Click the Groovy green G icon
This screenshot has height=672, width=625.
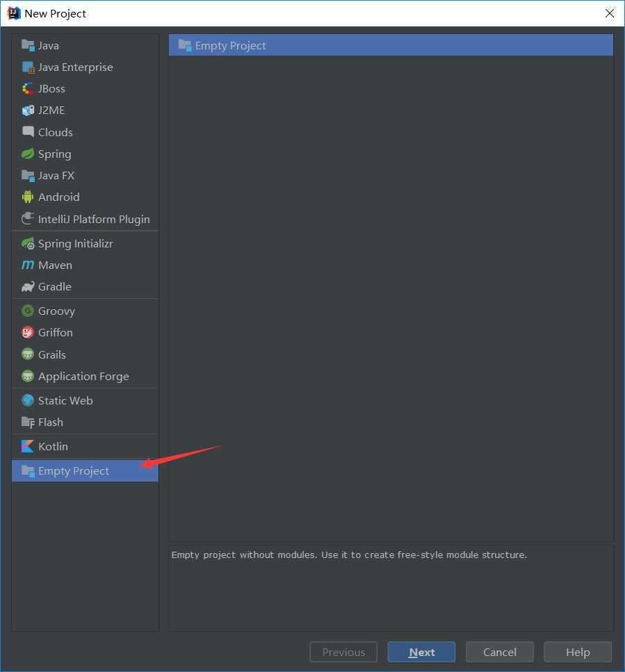coord(28,311)
